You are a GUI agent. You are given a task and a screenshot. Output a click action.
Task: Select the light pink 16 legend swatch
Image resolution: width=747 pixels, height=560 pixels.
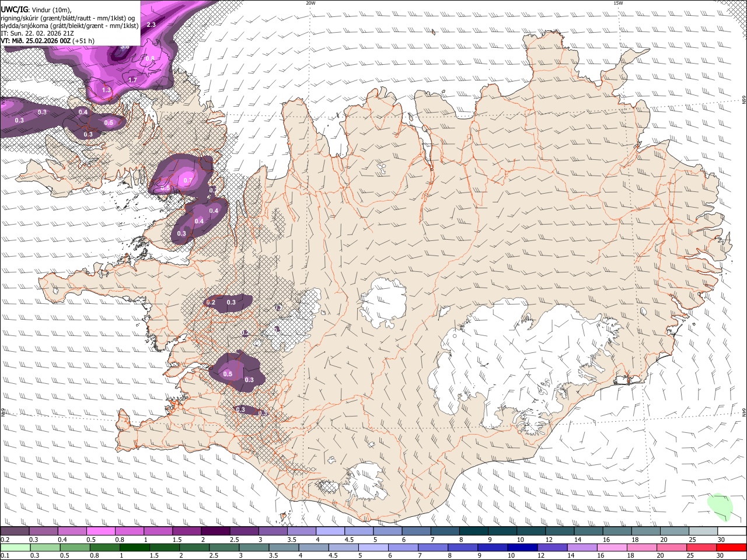coord(612,548)
